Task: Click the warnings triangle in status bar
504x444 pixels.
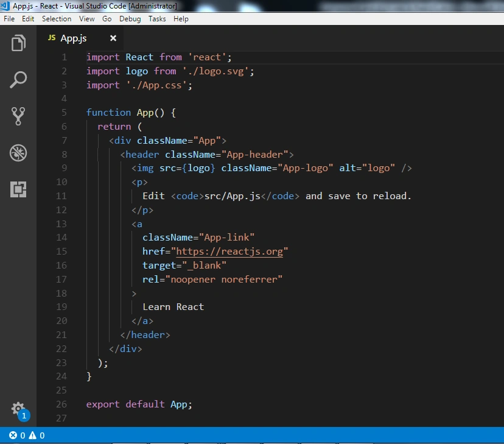Action: (32, 435)
